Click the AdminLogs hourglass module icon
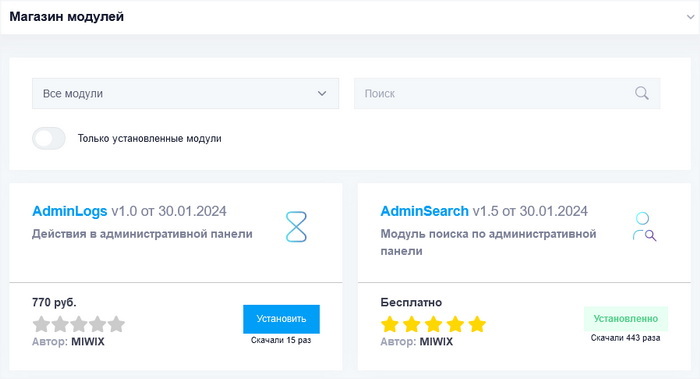 point(296,227)
